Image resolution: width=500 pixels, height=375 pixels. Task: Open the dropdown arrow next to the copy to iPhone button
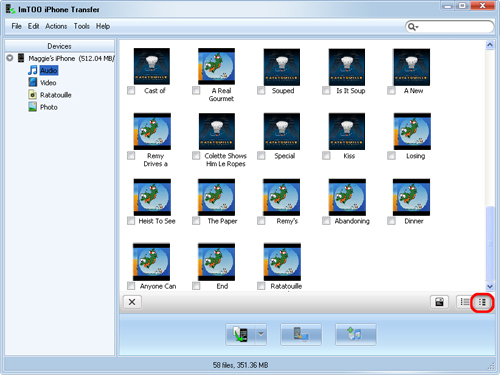261,334
